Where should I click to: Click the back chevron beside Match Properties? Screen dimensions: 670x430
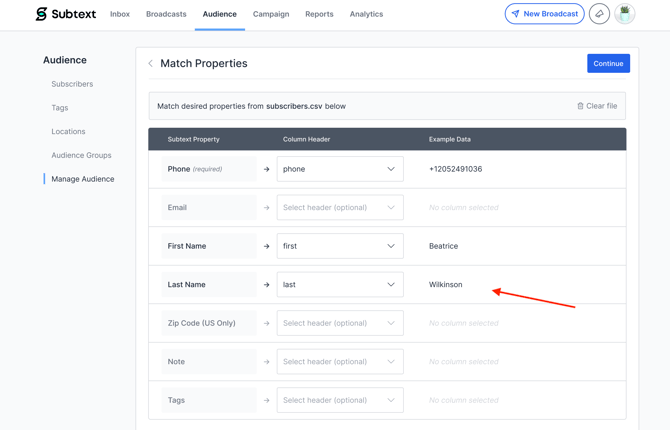tap(151, 64)
